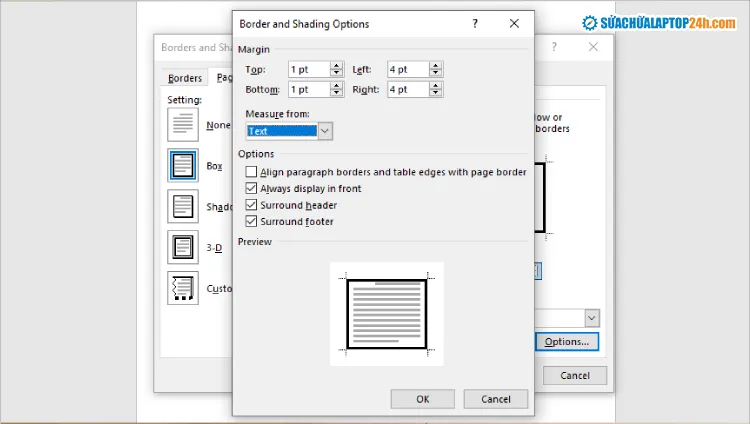The height and width of the screenshot is (424, 750).
Task: Click the Left margin input field
Action: pos(408,69)
